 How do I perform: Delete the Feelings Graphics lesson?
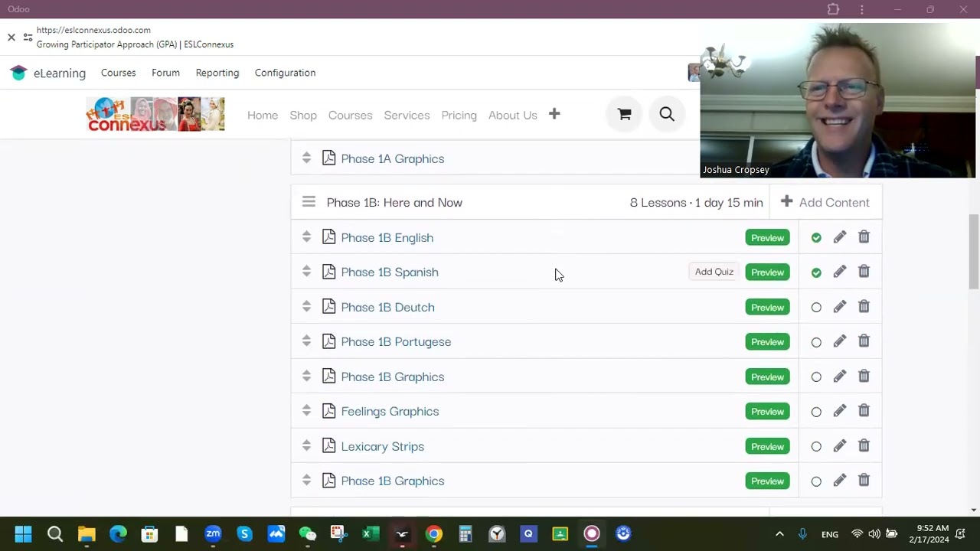864,411
